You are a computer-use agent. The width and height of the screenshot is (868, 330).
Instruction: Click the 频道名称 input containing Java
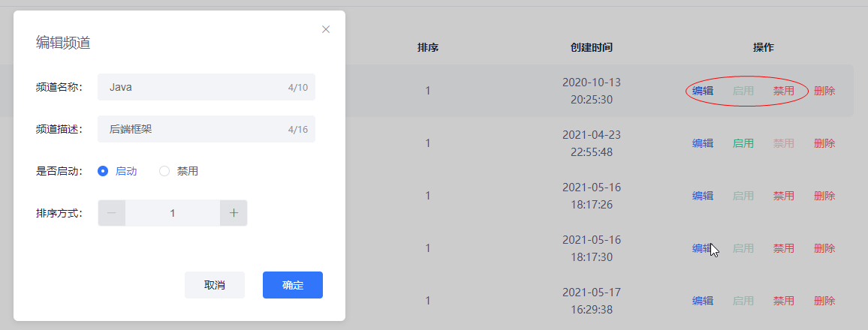point(206,87)
